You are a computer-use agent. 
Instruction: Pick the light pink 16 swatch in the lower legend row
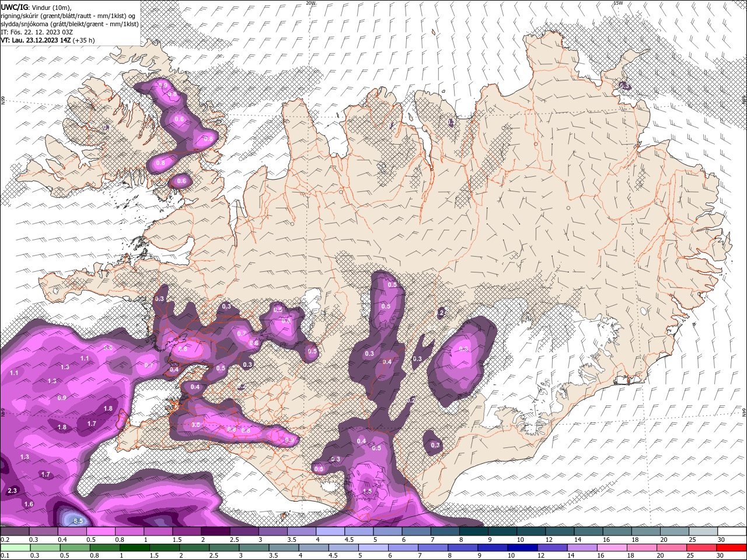click(613, 548)
